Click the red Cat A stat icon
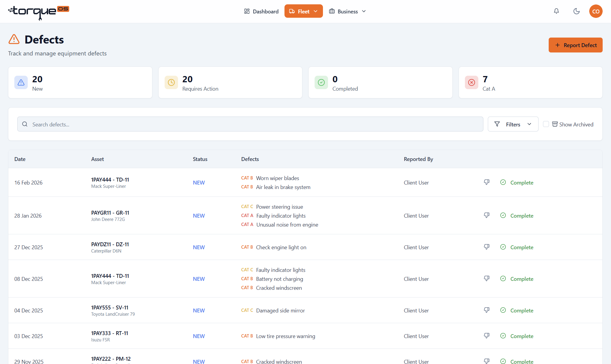 [471, 82]
